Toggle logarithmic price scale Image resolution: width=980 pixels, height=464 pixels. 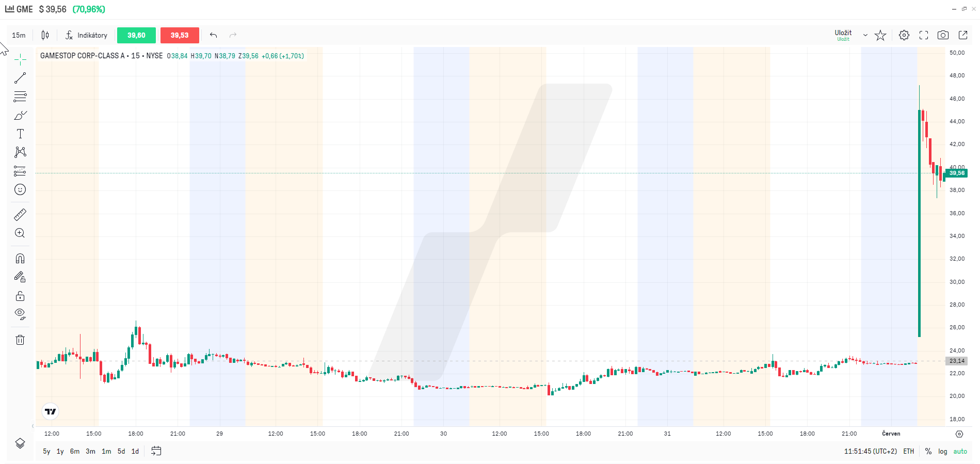coord(943,451)
